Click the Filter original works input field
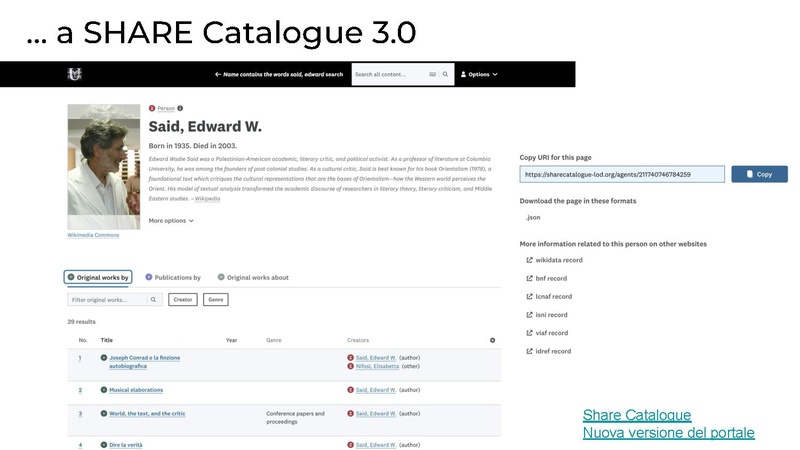 (x=107, y=299)
